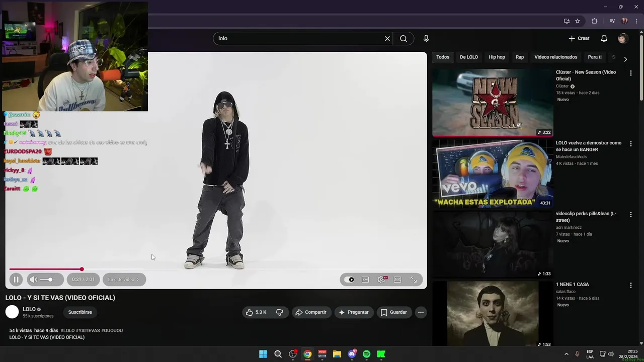Open the 'videoclip perks pills&lean' video thumbnail

(493, 244)
